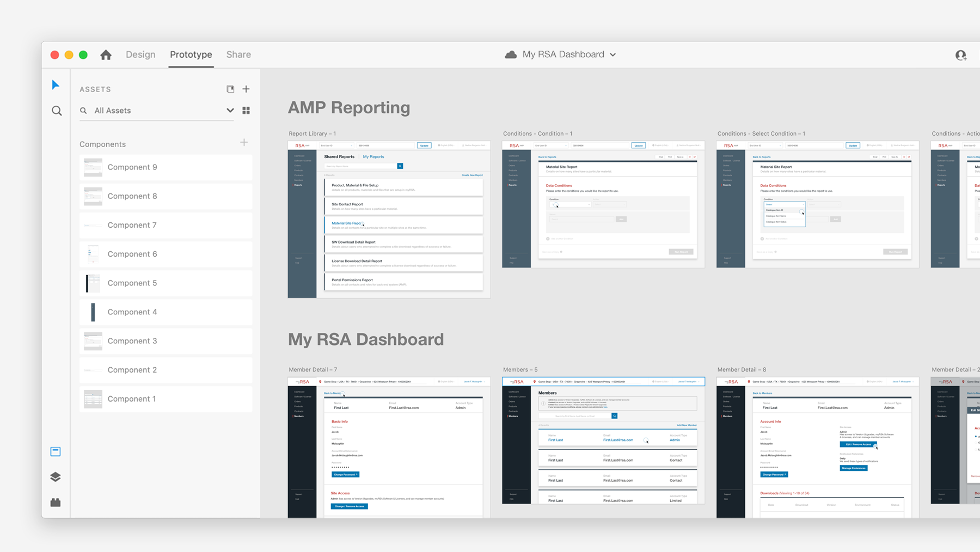
Task: Open the Libraries panel icon
Action: [56, 452]
